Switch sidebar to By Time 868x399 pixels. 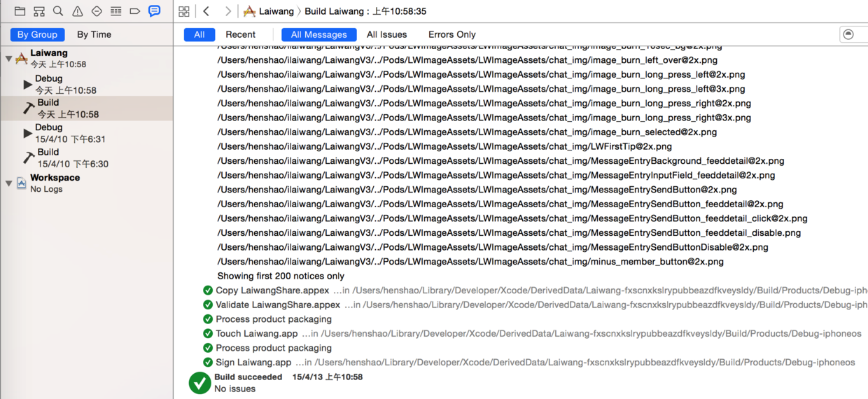[94, 34]
